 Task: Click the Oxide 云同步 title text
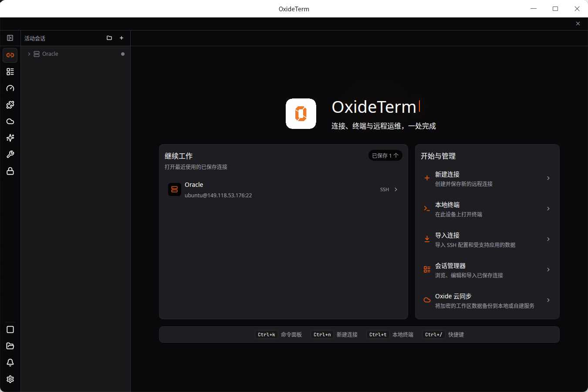pyautogui.click(x=453, y=296)
